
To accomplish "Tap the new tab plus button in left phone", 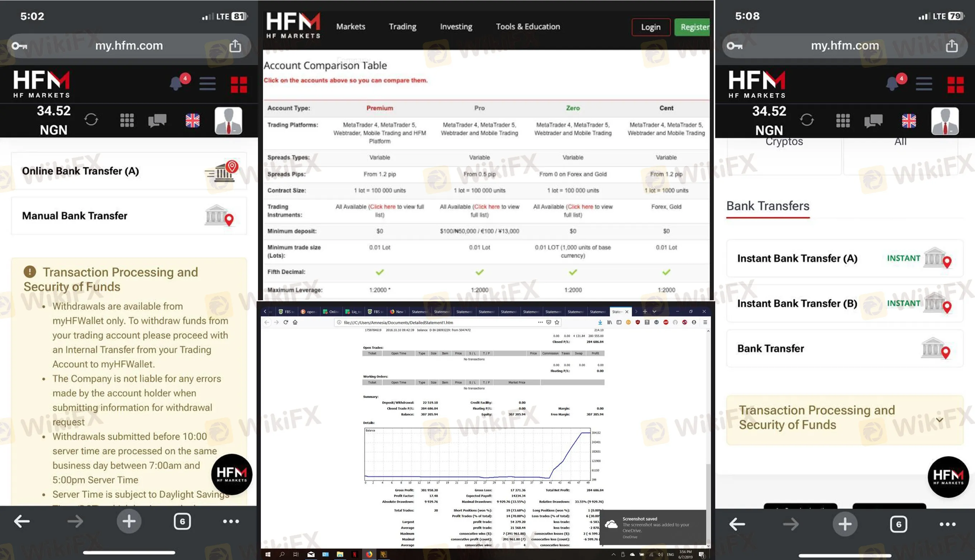I will pos(129,522).
